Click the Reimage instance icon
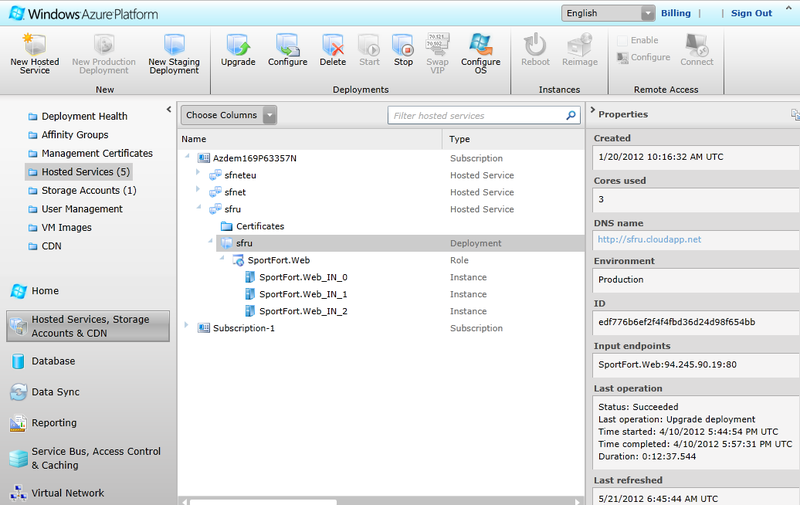The image size is (800, 505). (580, 44)
